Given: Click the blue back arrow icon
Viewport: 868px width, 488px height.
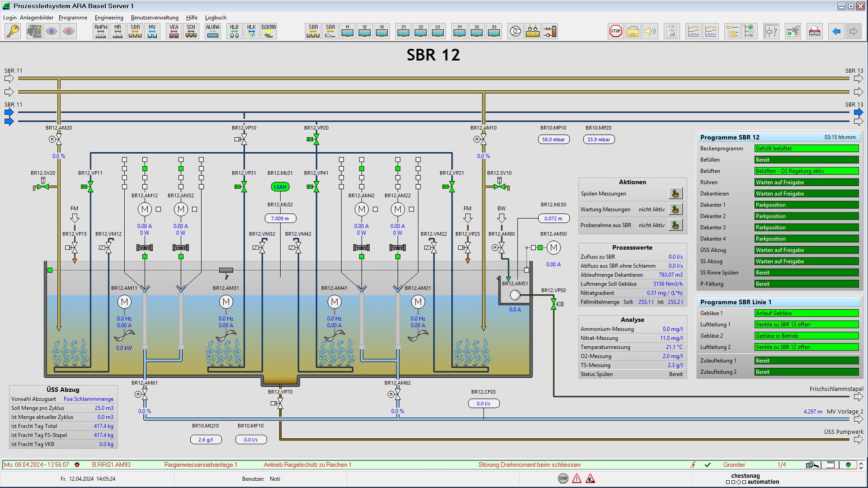Looking at the screenshot, I should [x=836, y=31].
